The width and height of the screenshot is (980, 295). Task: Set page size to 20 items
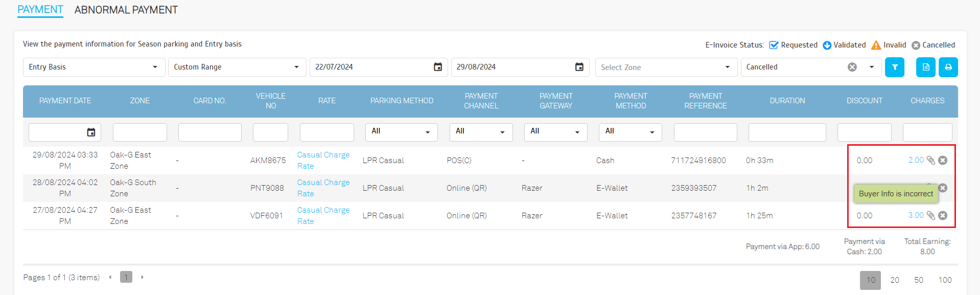point(894,280)
